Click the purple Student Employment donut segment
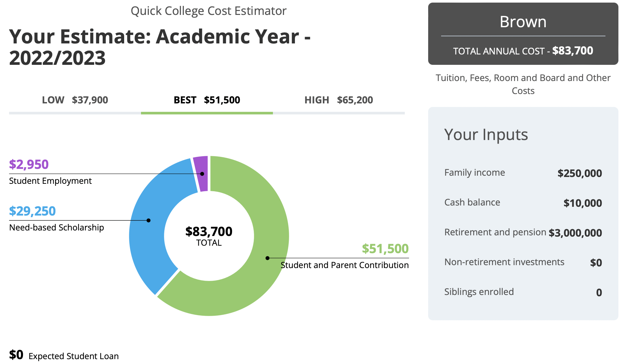 coord(201,173)
